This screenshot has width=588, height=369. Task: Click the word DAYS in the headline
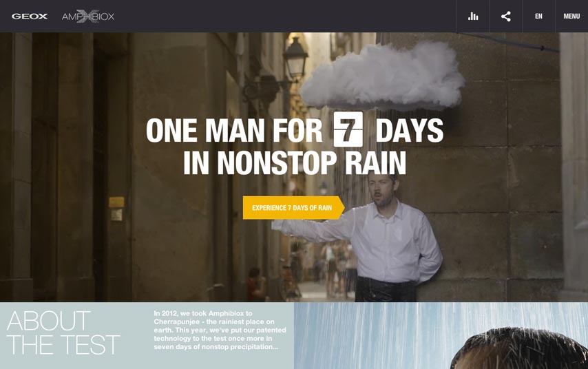(409, 130)
